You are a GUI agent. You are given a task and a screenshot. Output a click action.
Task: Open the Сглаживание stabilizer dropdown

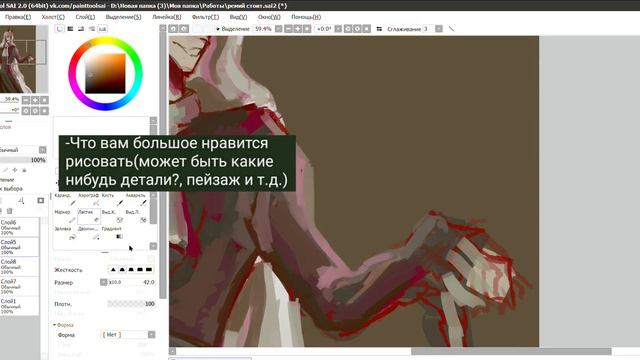click(x=439, y=29)
